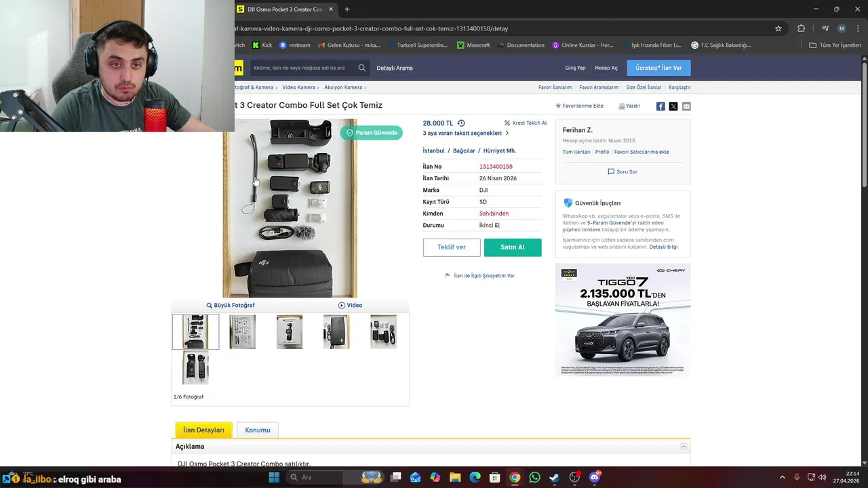Open Online Kurslar bookmark

point(583,45)
